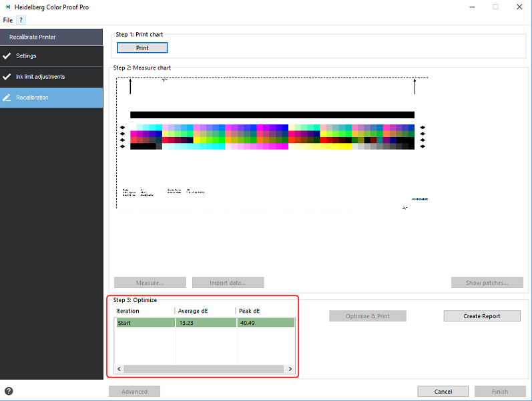This screenshot has width=532, height=401.
Task: Click the Recalibration pencil icon
Action: [7, 98]
